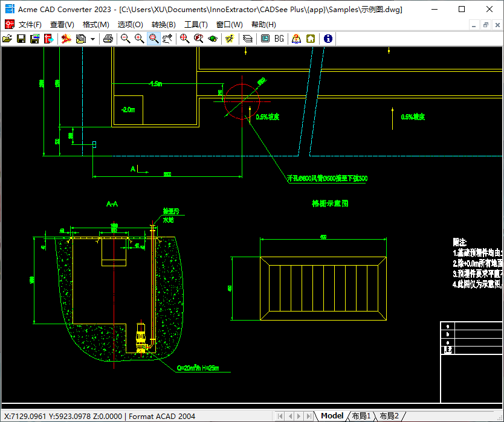Click the green 3D orbit icon
Image resolution: width=504 pixels, height=422 pixels.
point(213,39)
